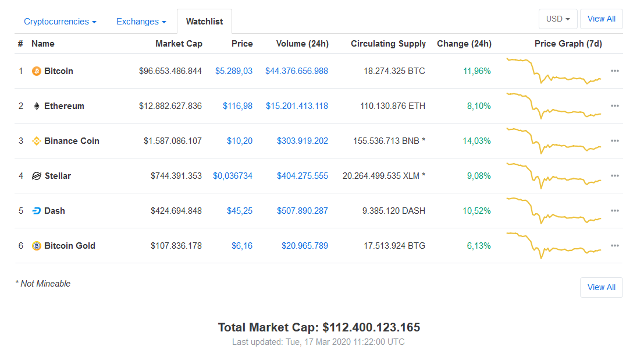
Task: Click the Not Mineable footnote
Action: [42, 284]
